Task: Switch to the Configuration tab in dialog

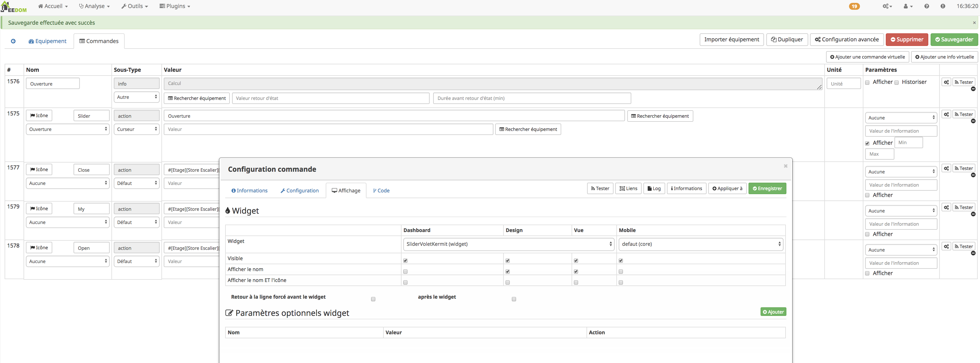Action: 299,191
